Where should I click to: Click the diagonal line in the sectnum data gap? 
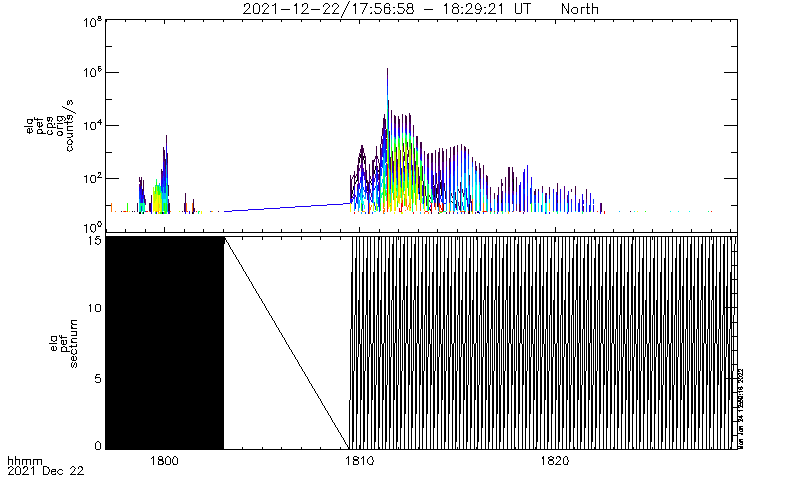(287, 343)
